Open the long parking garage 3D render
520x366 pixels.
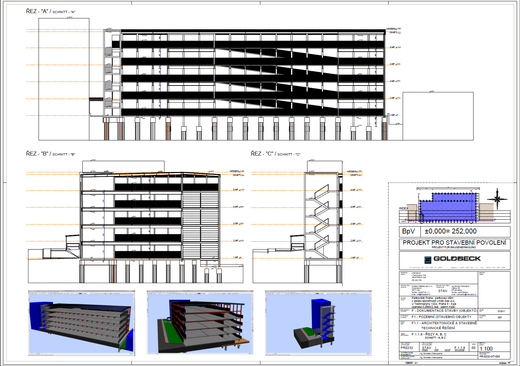[x=82, y=323]
